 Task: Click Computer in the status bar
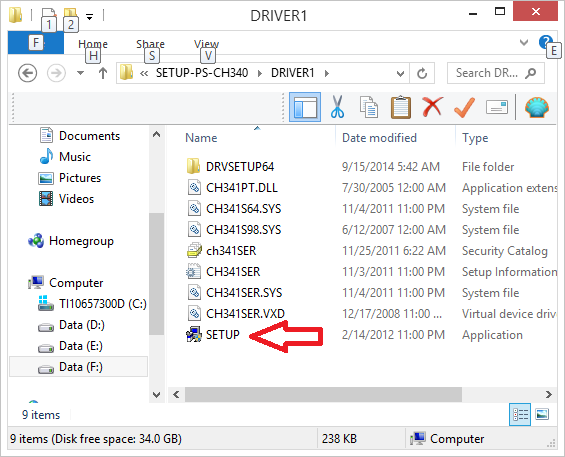[447, 439]
